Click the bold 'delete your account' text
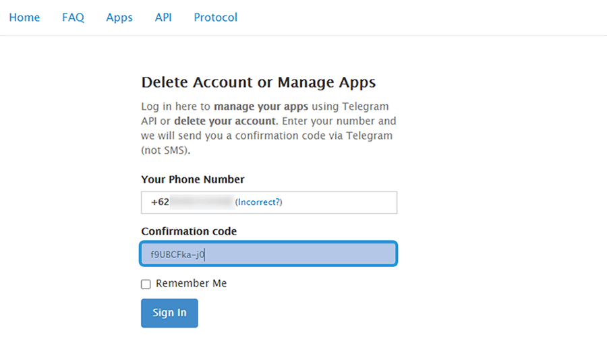 tap(225, 121)
